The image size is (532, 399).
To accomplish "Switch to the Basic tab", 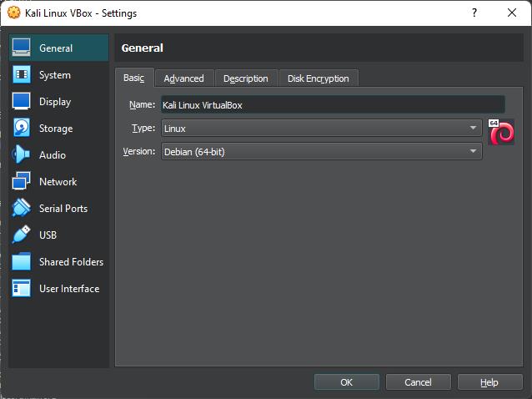I will tap(134, 78).
